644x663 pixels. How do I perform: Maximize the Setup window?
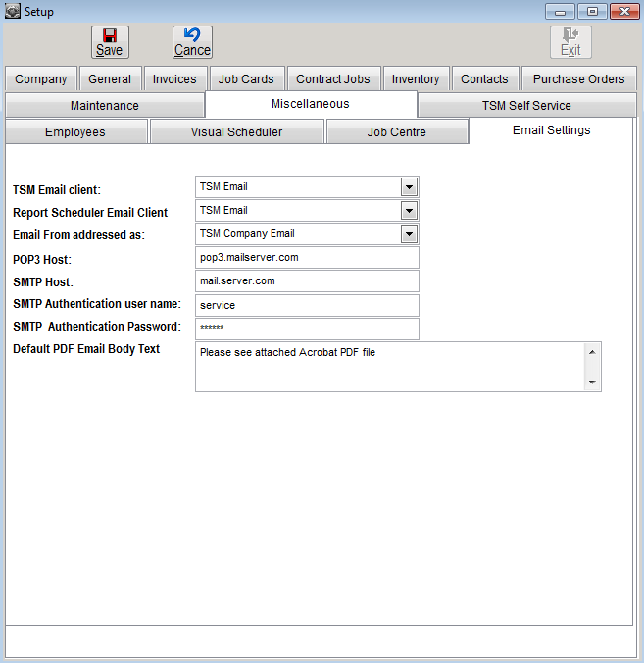click(592, 12)
